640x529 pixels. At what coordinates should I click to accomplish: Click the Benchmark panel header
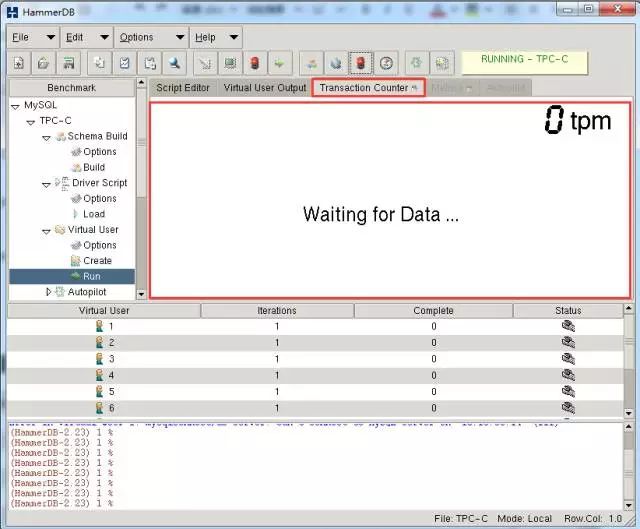[x=72, y=88]
